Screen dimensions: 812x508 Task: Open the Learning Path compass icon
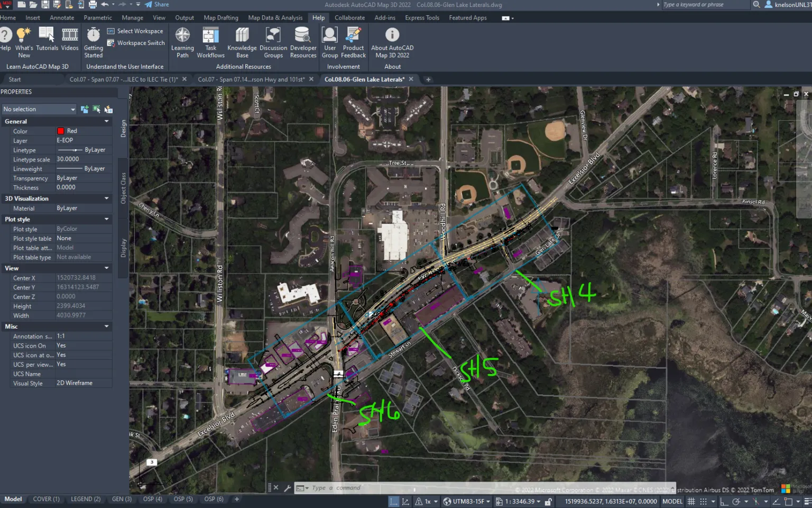[x=182, y=35]
